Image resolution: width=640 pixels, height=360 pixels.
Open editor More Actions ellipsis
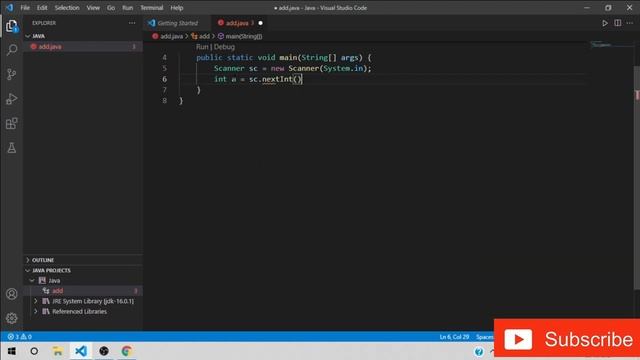click(x=630, y=23)
